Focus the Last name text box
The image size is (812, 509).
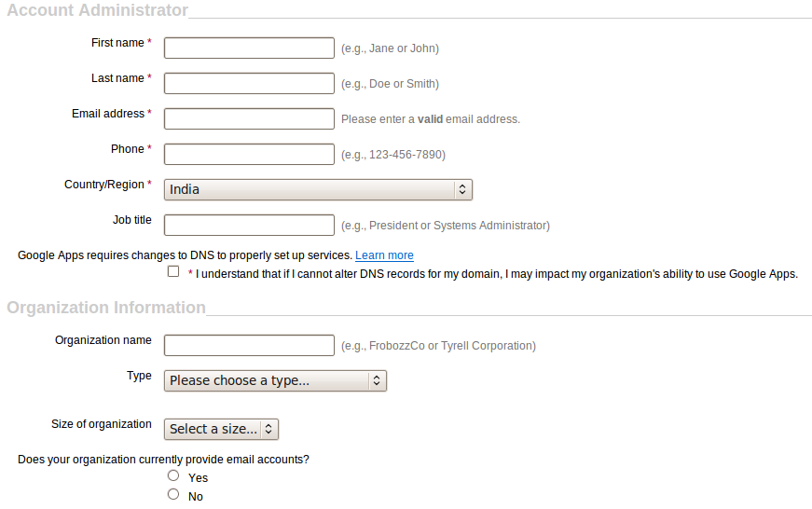pyautogui.click(x=249, y=83)
